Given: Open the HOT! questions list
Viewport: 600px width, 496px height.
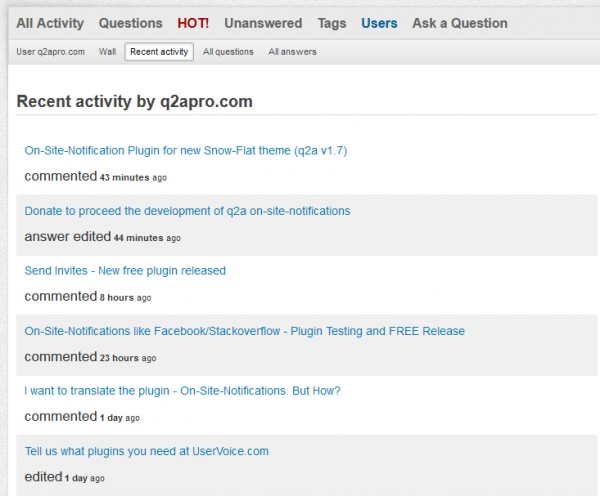Looking at the screenshot, I should (193, 23).
